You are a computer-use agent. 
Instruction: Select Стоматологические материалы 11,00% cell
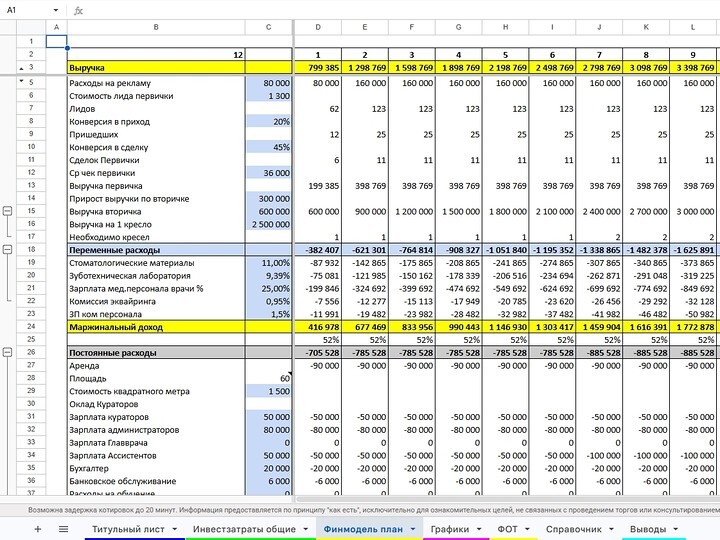269,263
